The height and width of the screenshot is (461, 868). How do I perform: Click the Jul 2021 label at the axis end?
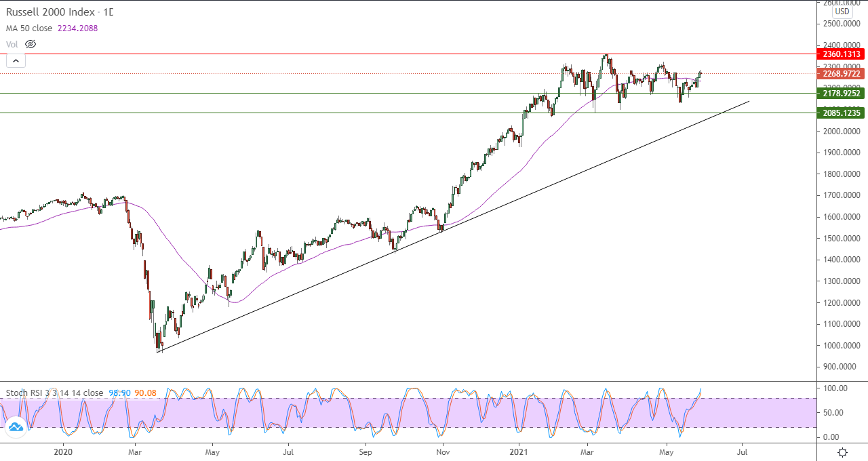[x=742, y=451]
